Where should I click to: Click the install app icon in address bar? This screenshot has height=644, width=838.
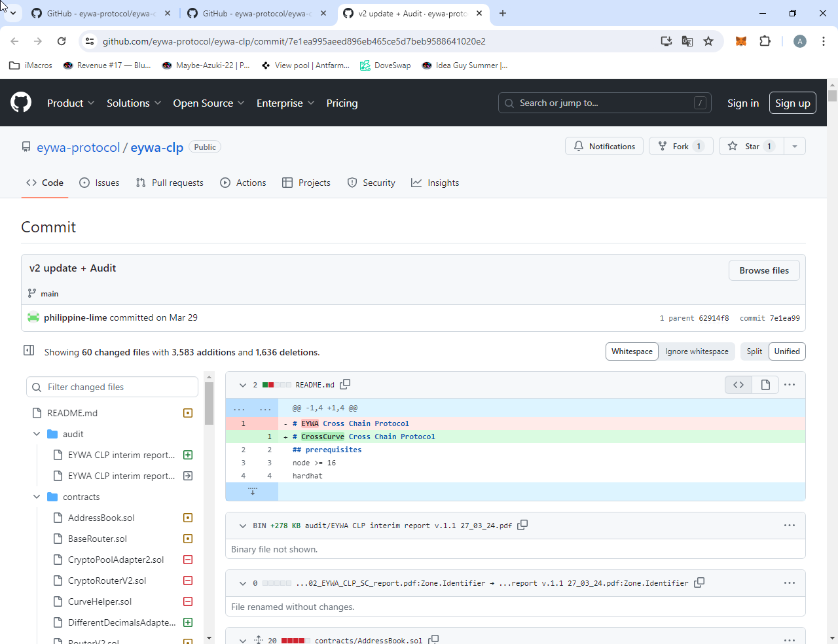tap(666, 41)
